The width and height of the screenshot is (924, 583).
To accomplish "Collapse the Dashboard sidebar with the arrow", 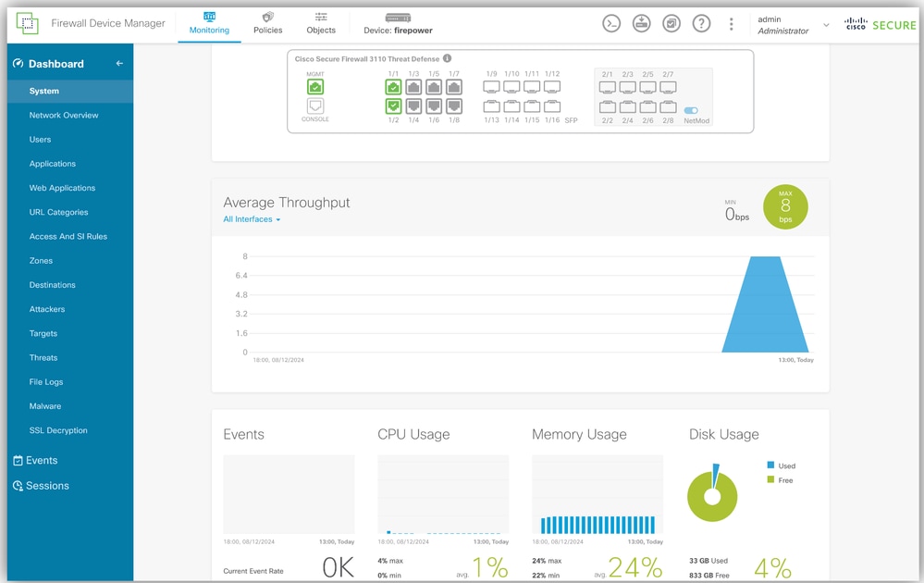I will click(x=119, y=63).
